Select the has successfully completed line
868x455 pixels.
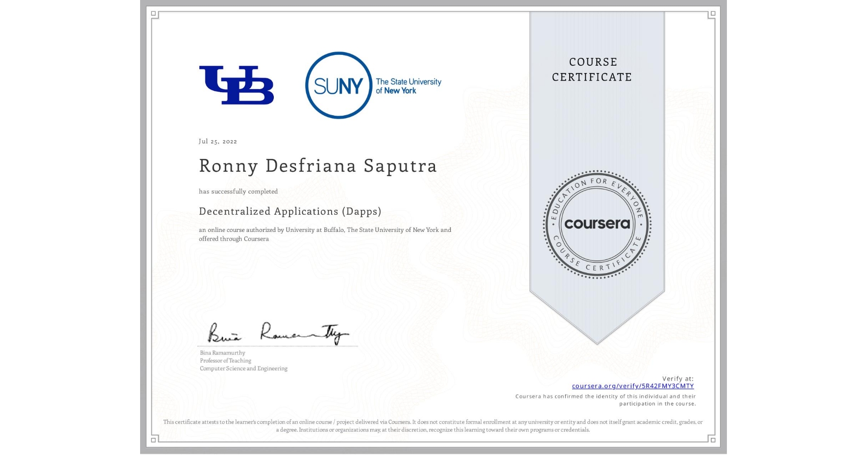coord(239,191)
